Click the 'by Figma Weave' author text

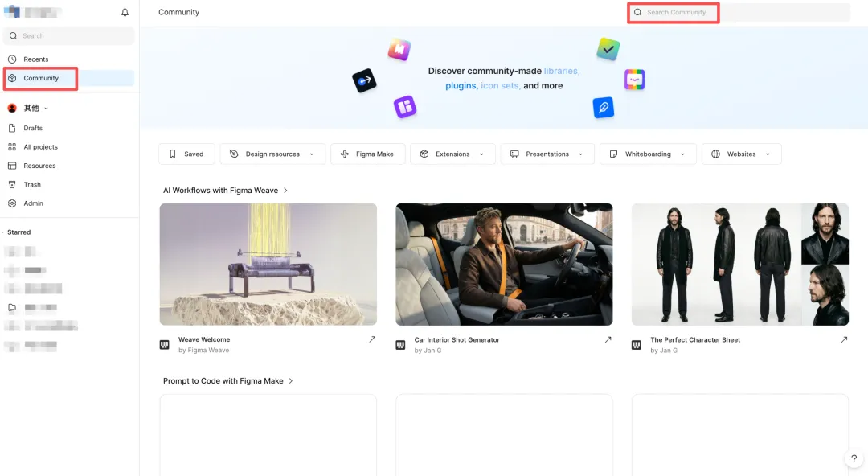(203, 351)
